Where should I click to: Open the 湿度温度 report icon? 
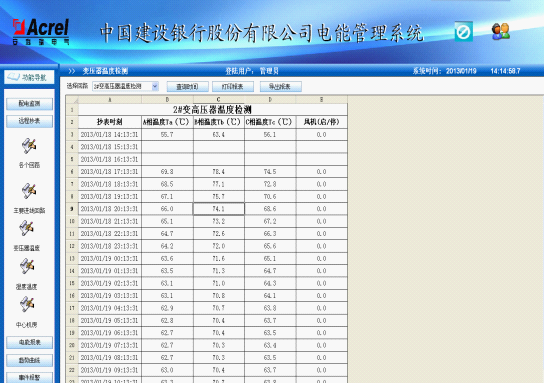coord(27,267)
